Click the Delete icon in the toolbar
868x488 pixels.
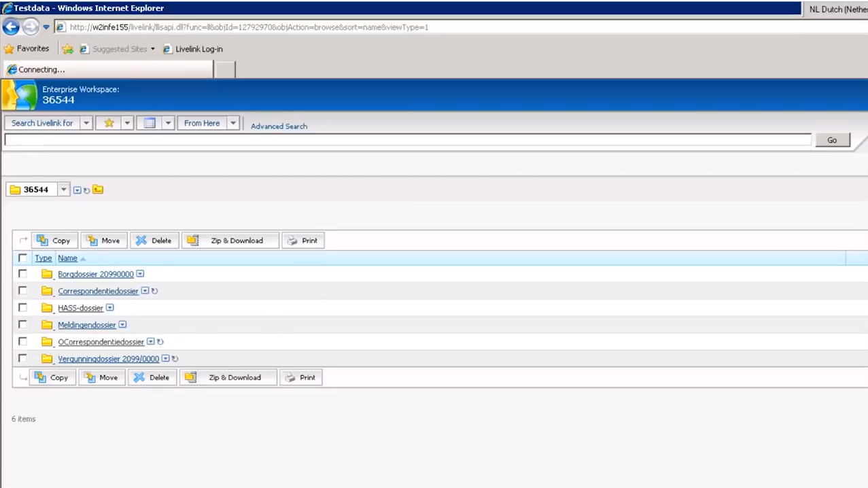pos(141,240)
